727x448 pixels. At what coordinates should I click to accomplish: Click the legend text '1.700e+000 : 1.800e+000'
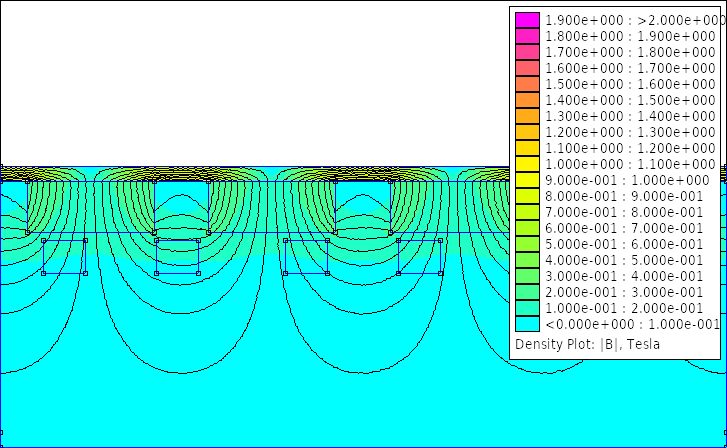pyautogui.click(x=631, y=52)
